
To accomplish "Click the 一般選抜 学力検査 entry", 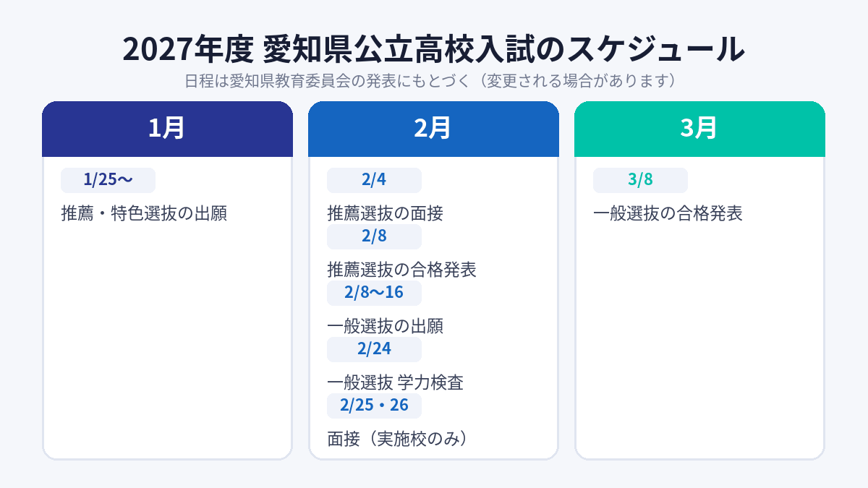I will click(x=395, y=383).
